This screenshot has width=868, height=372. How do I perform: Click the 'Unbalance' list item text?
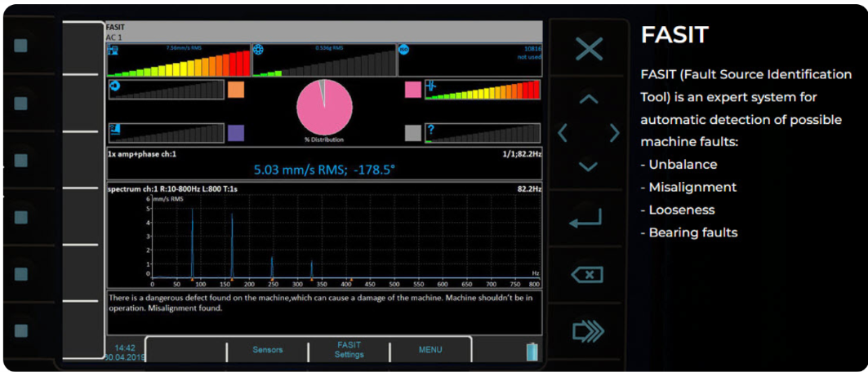tap(683, 164)
